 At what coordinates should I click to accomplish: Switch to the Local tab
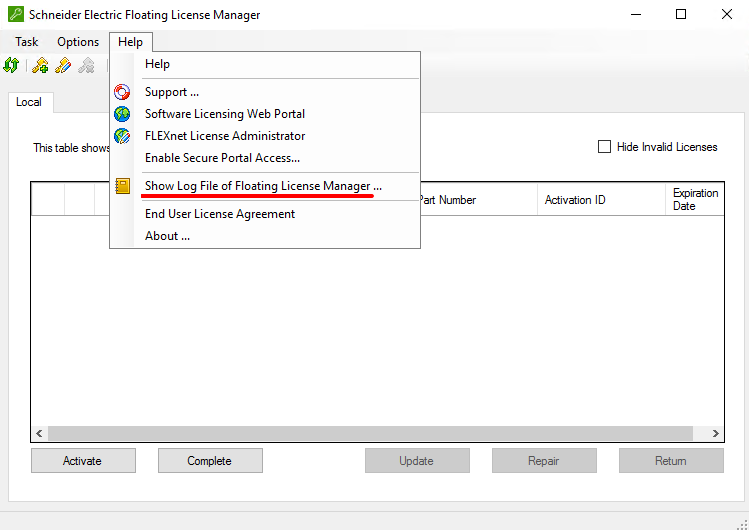click(x=29, y=102)
